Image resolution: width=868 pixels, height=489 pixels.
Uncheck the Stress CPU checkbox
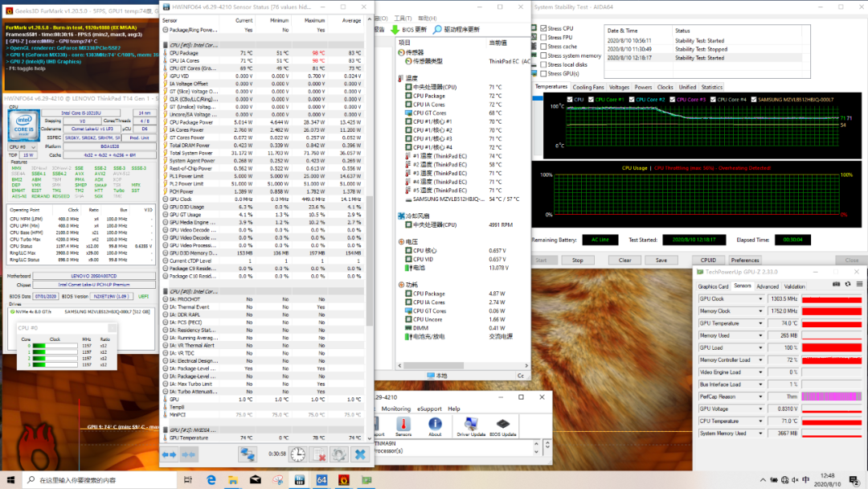click(x=543, y=28)
